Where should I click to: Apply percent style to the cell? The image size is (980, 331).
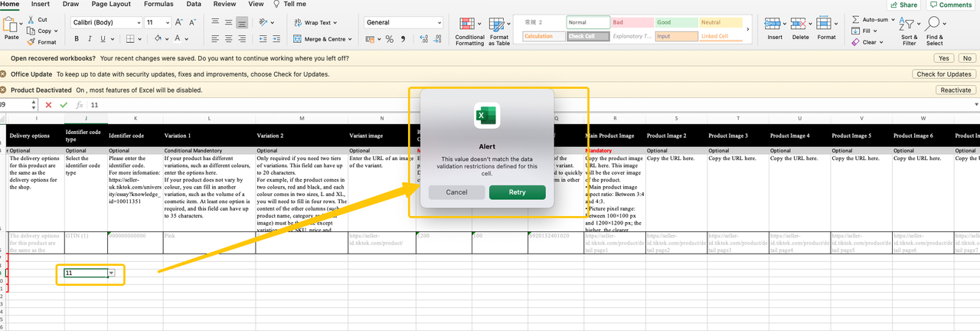[x=390, y=39]
